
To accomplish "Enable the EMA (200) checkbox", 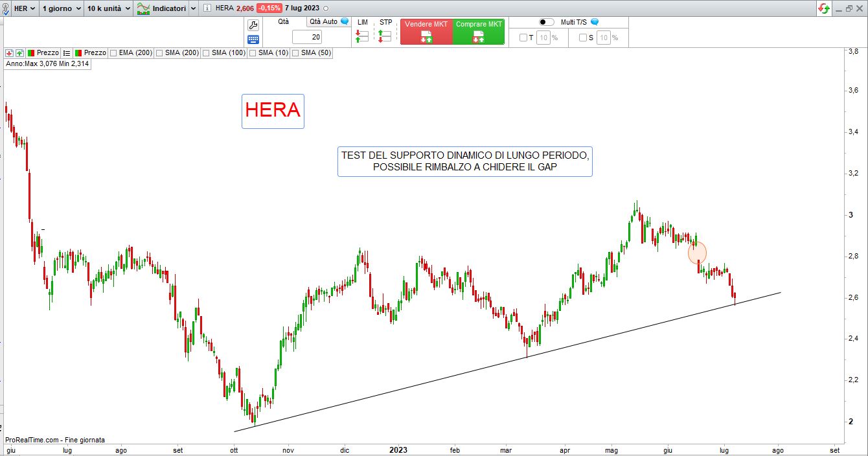I will click(114, 53).
